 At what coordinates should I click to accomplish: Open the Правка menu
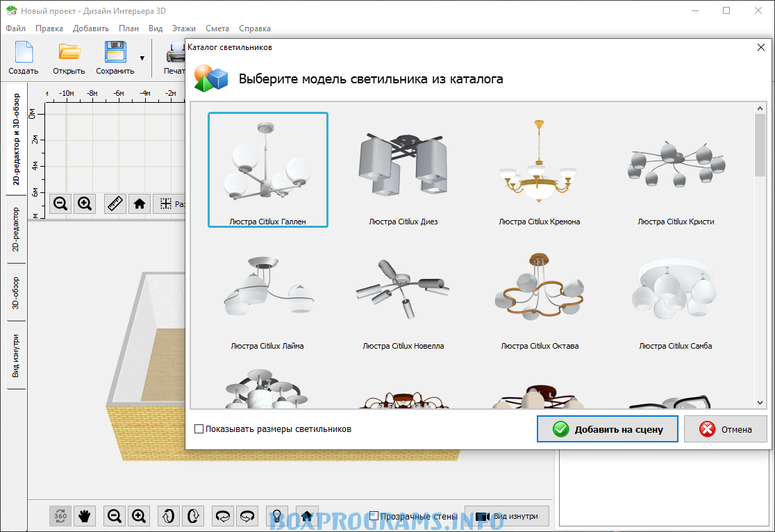click(x=49, y=28)
